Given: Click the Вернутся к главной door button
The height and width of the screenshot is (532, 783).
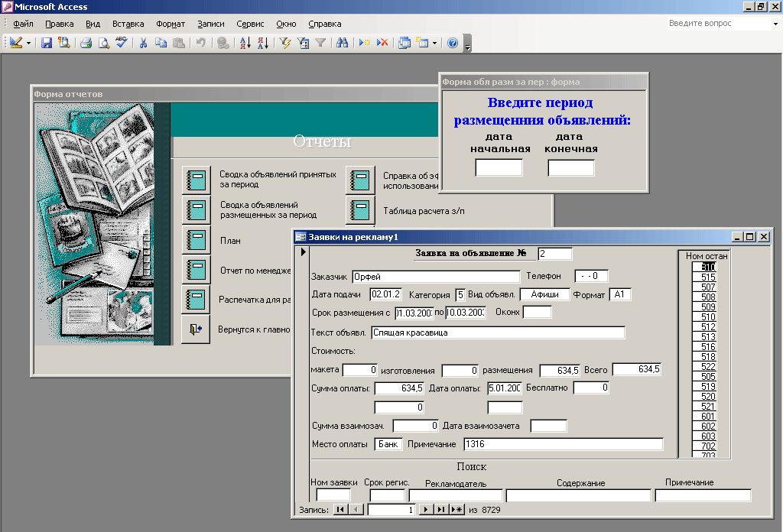Looking at the screenshot, I should 196,329.
